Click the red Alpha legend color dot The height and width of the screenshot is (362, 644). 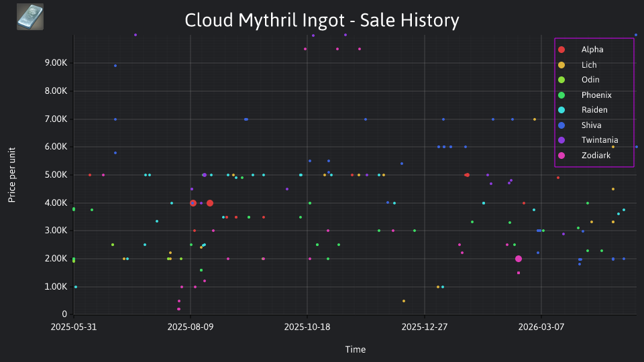click(561, 50)
